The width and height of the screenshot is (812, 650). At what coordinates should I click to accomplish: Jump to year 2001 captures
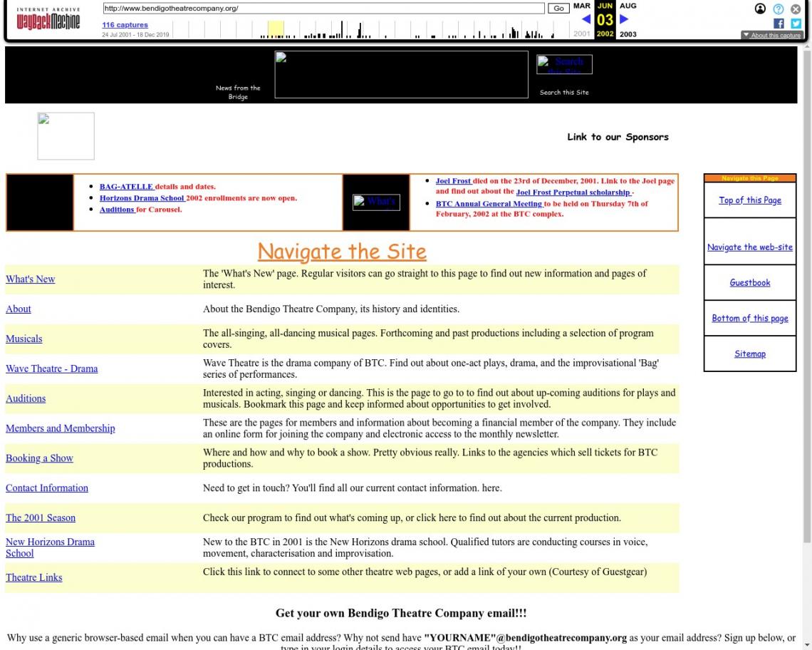point(581,33)
